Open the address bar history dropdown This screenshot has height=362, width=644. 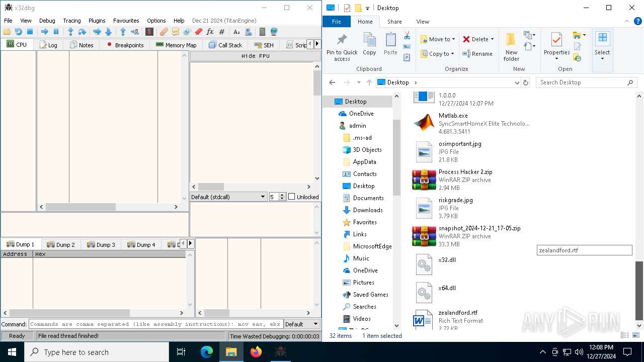517,82
